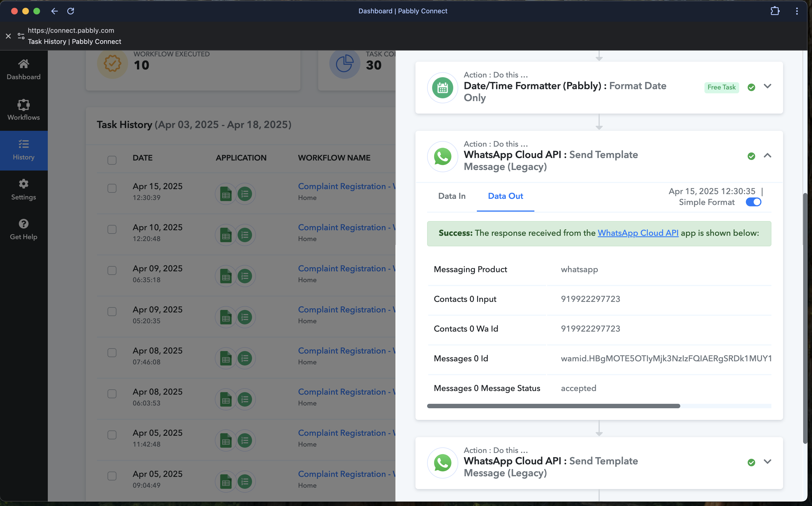Open the Workflows puzzle icon in sidebar
The width and height of the screenshot is (812, 506).
pos(23,105)
